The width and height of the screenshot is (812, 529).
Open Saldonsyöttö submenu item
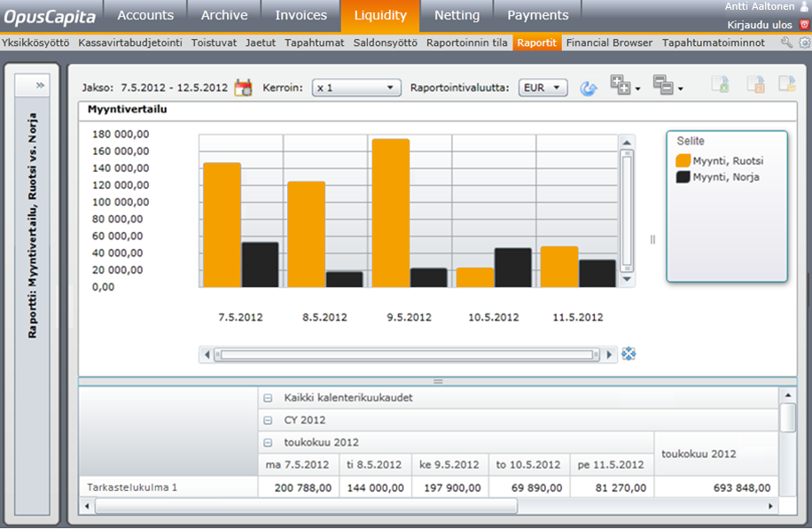(386, 43)
